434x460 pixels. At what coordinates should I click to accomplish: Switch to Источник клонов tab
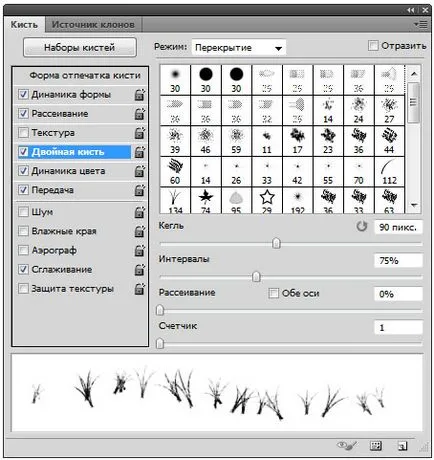point(93,25)
